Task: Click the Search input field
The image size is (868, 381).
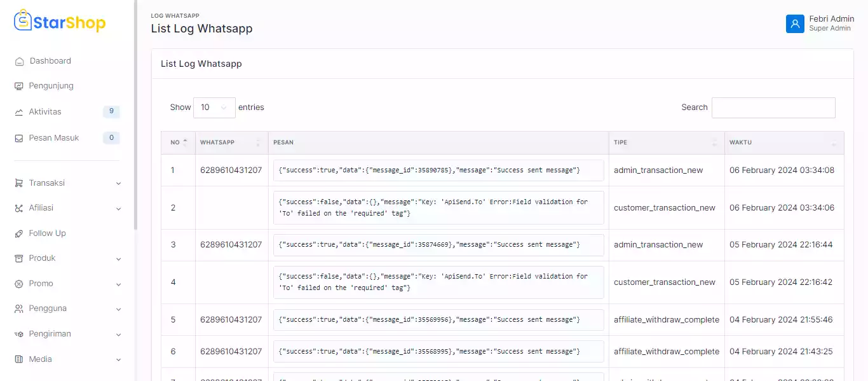Action: (x=773, y=107)
